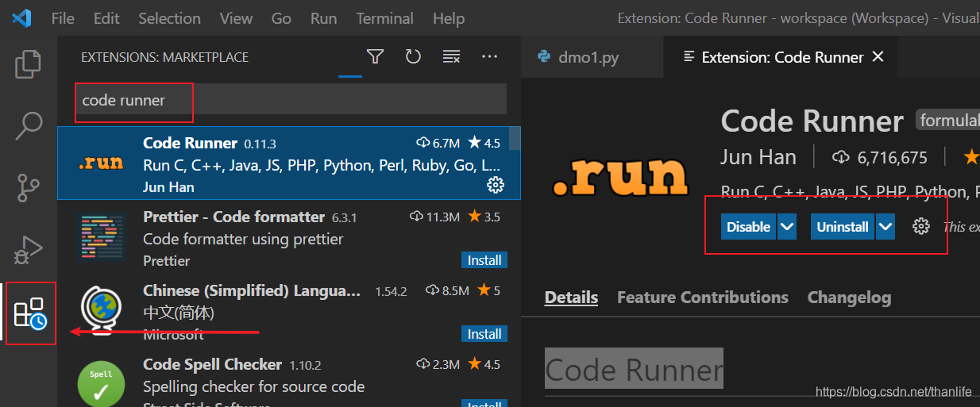980x407 pixels.
Task: Open the File menu
Action: pos(63,17)
